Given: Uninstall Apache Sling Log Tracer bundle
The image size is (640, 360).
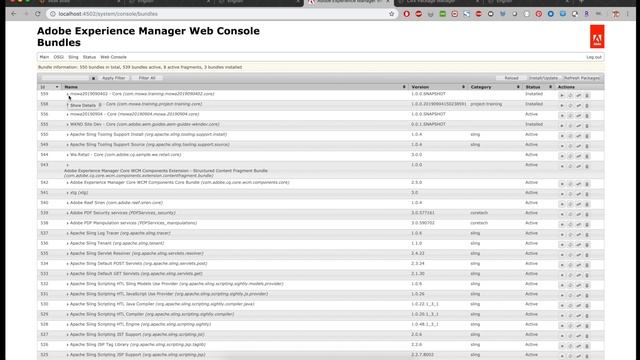Looking at the screenshot, I should click(x=587, y=235).
